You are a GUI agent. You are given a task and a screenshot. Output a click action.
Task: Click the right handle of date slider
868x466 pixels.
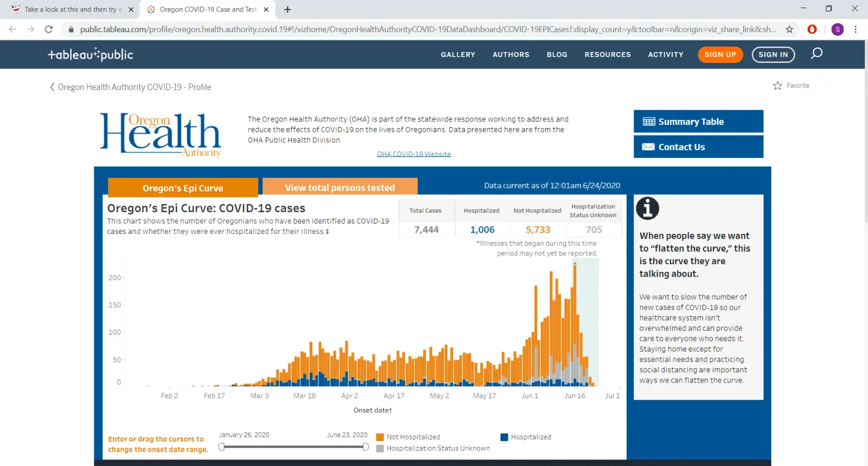[366, 447]
